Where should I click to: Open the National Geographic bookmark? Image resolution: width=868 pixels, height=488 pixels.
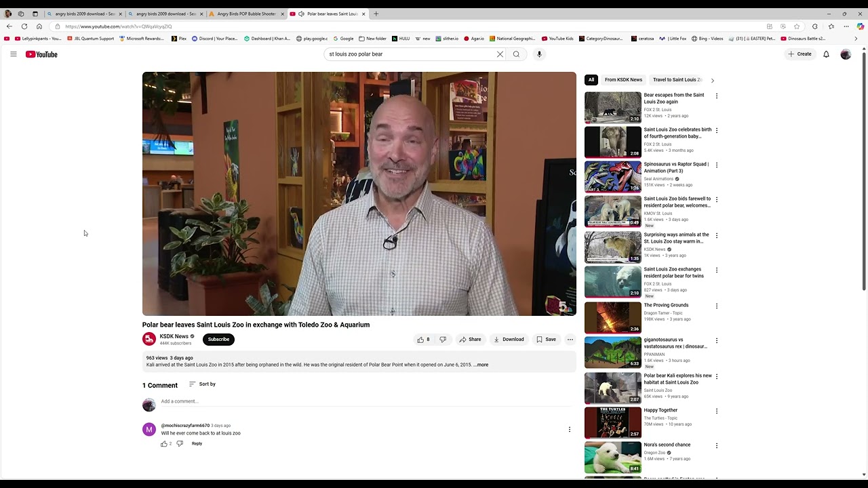pyautogui.click(x=512, y=39)
